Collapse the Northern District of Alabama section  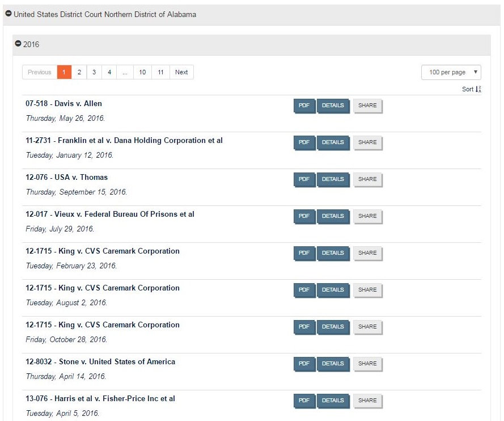click(x=9, y=14)
